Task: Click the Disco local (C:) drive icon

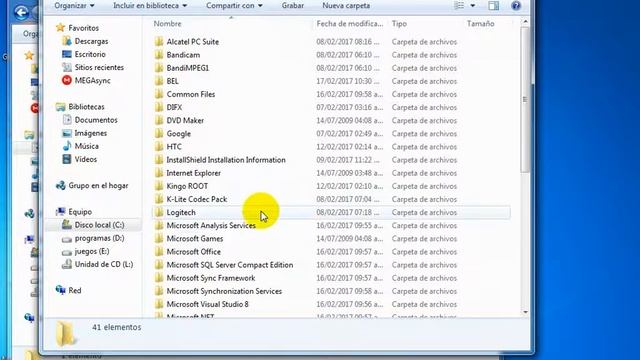Action: [x=67, y=224]
